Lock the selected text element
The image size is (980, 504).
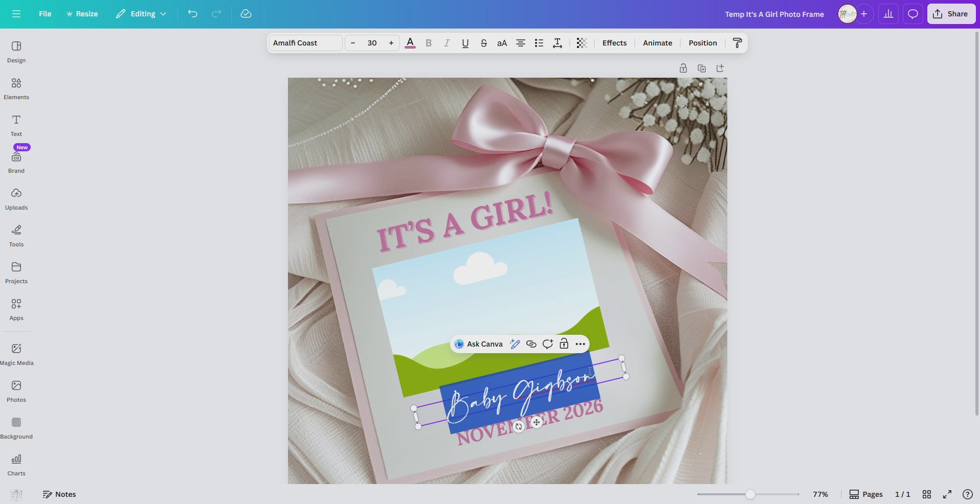564,343
